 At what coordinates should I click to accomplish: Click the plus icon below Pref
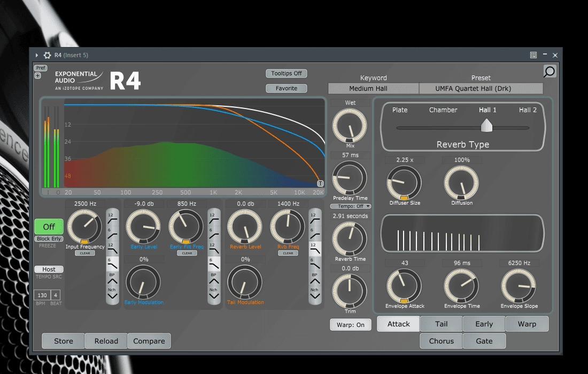tap(37, 76)
